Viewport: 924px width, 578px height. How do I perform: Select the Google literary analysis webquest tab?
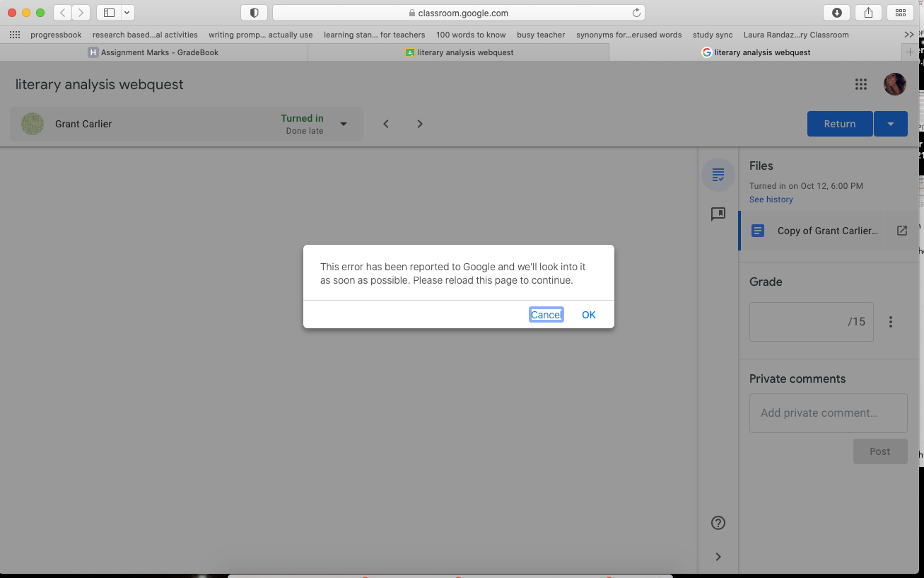coord(756,52)
